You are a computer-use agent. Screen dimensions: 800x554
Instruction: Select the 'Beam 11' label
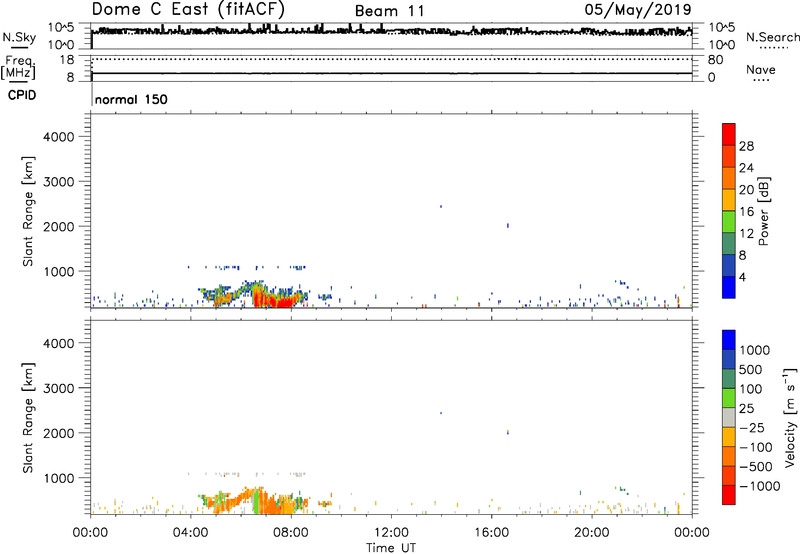tap(389, 11)
